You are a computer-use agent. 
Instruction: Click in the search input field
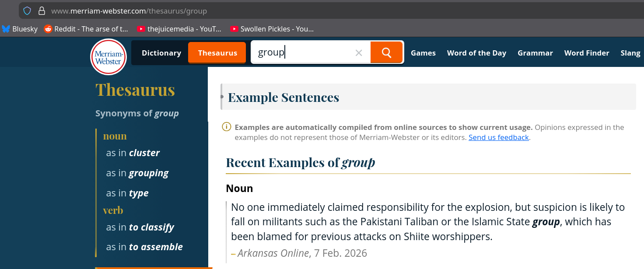point(306,52)
